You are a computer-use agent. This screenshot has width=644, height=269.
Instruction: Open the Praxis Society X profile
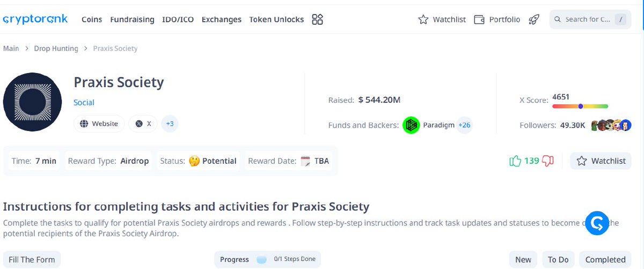coord(143,123)
